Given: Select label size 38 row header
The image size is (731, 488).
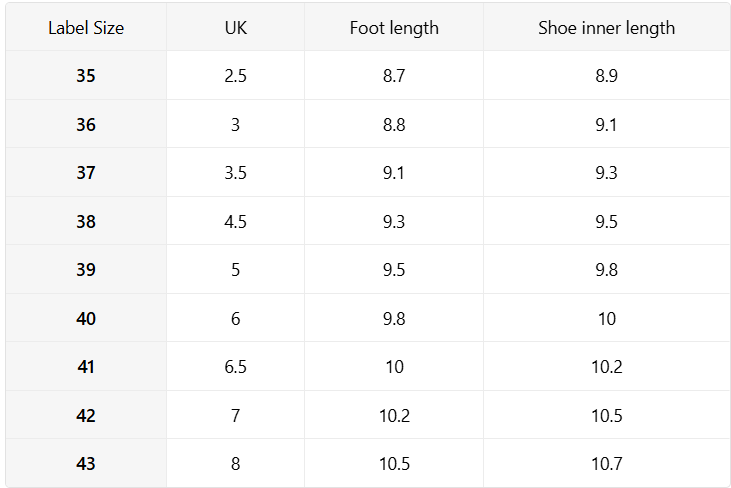Looking at the screenshot, I should (86, 222).
